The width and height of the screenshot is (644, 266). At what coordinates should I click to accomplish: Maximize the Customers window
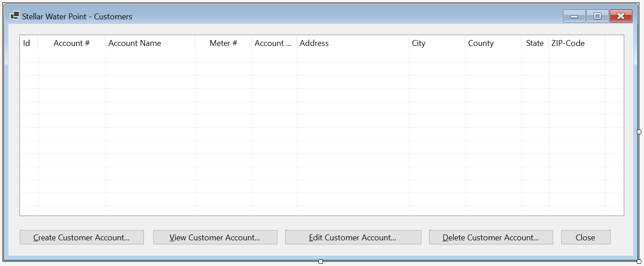(598, 16)
